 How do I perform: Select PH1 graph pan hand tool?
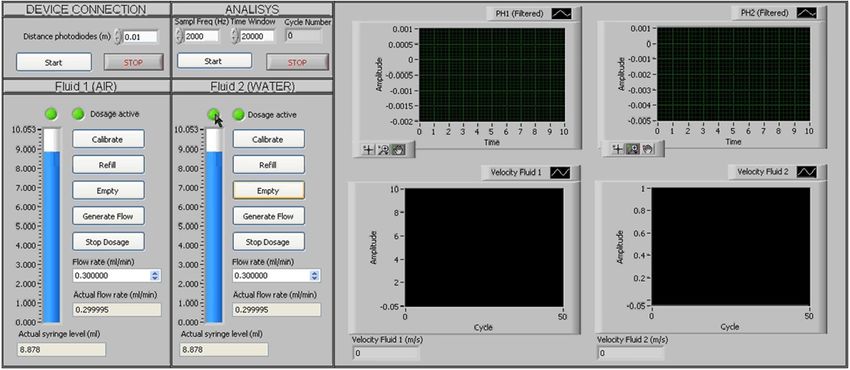coord(398,150)
